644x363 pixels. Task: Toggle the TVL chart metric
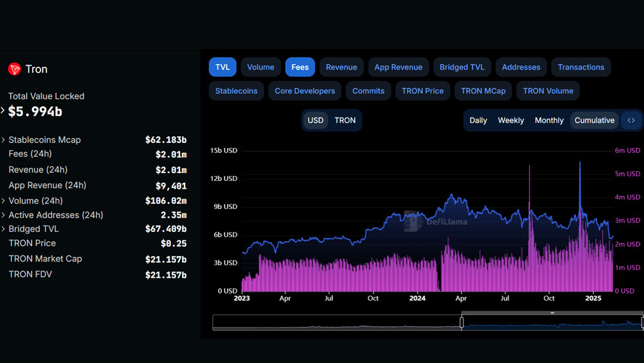tap(223, 67)
